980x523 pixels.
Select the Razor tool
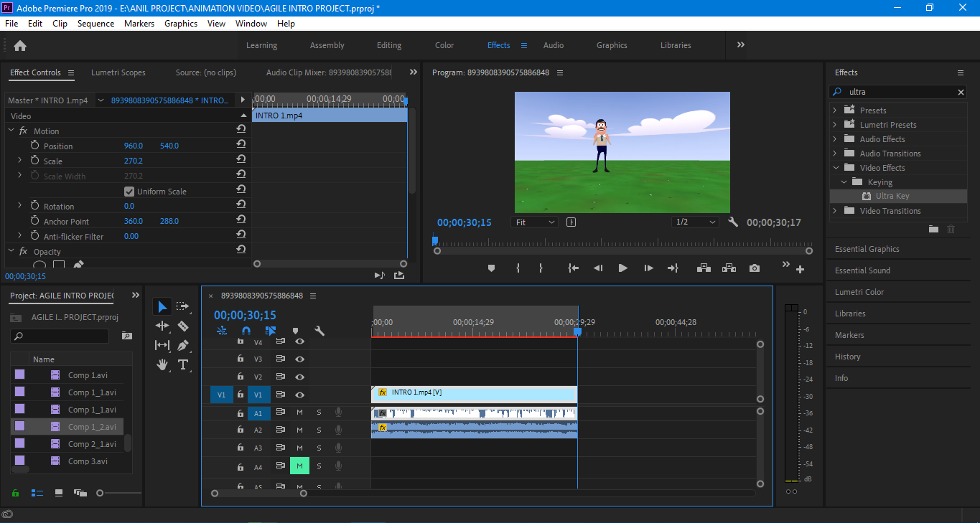tap(182, 326)
